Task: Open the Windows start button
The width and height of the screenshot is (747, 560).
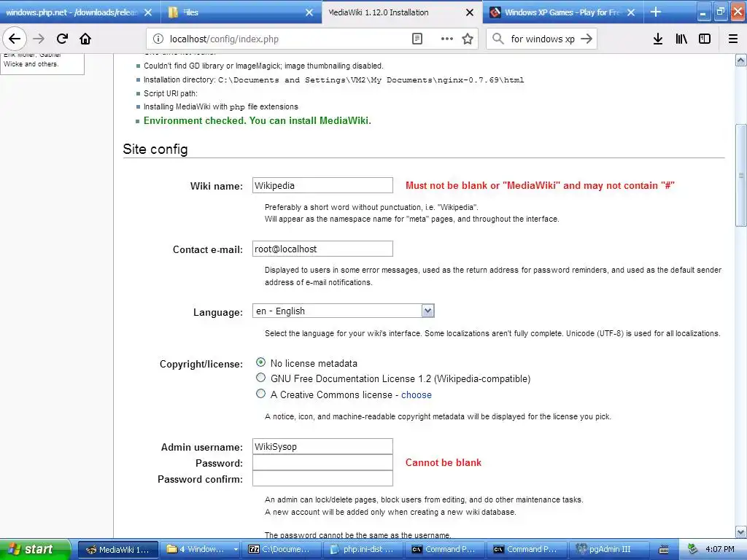Action: [x=35, y=550]
